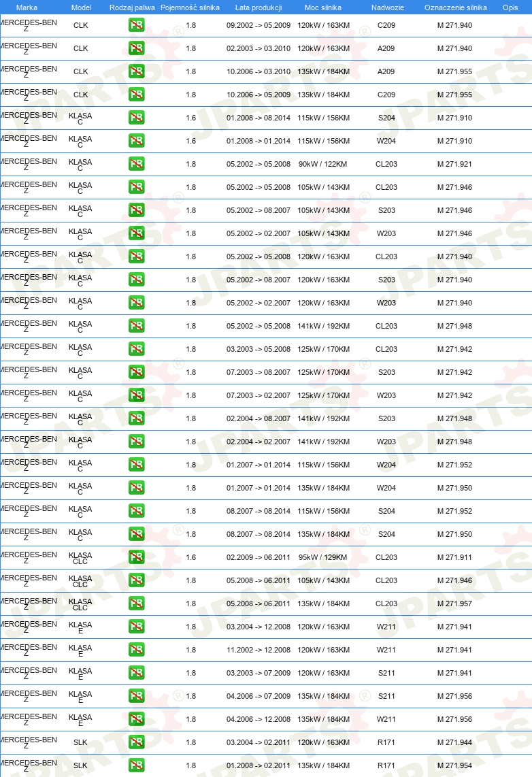532x777 pixels.
Task: Select the date range 10.2006 -> 05.2009
Action: (259, 95)
